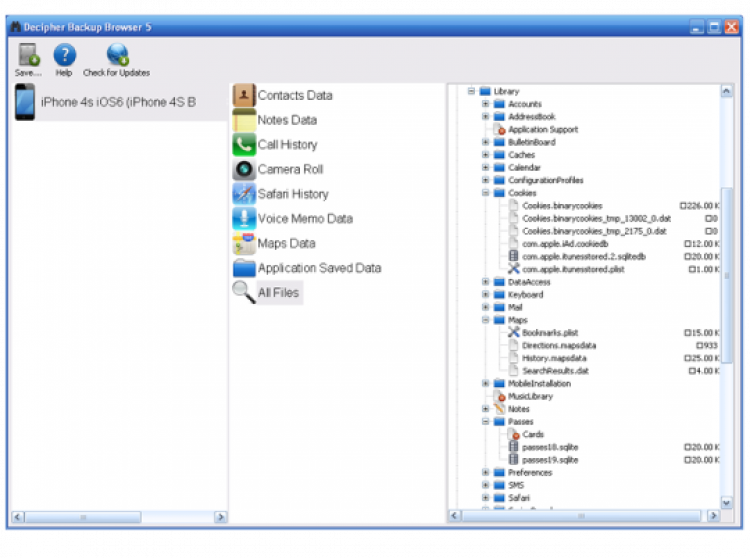
Task: Click the Application Support symlink icon
Action: (x=499, y=129)
